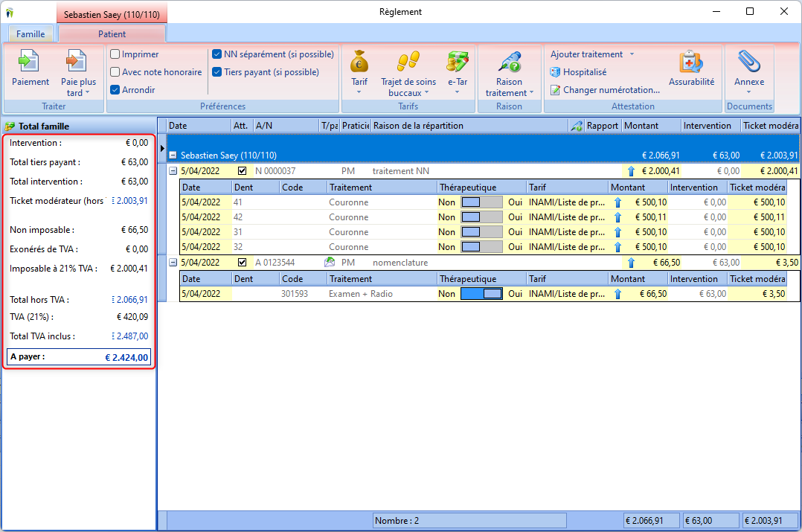
Task: Click blue arrow for tooth 31 row
Action: [617, 232]
